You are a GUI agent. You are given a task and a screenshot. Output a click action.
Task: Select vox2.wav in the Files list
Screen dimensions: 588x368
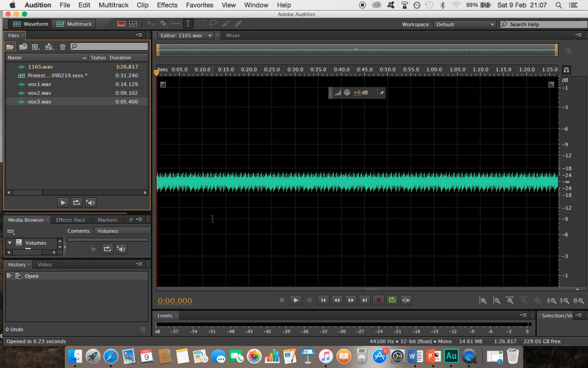(39, 93)
